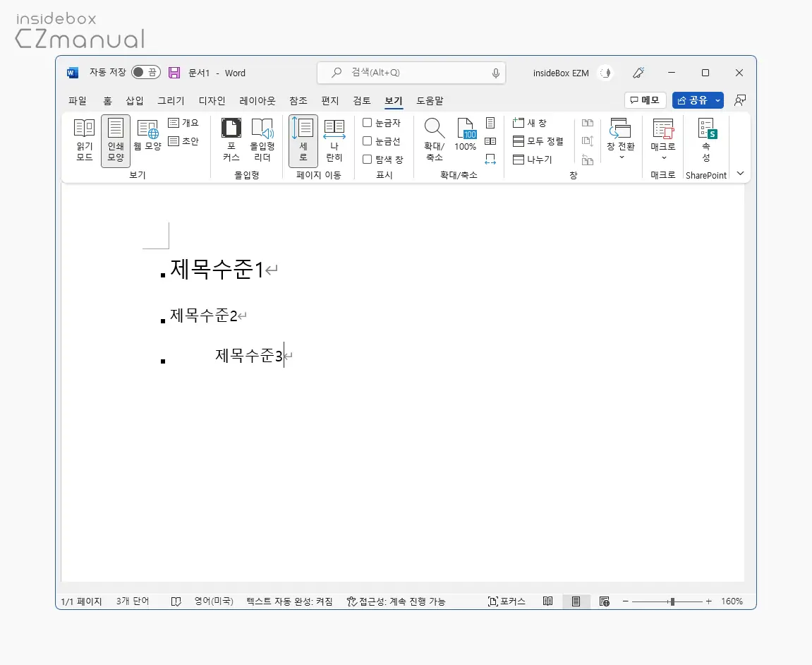812x665 pixels.
Task: Open Draft (초안) view
Action: [x=184, y=141]
